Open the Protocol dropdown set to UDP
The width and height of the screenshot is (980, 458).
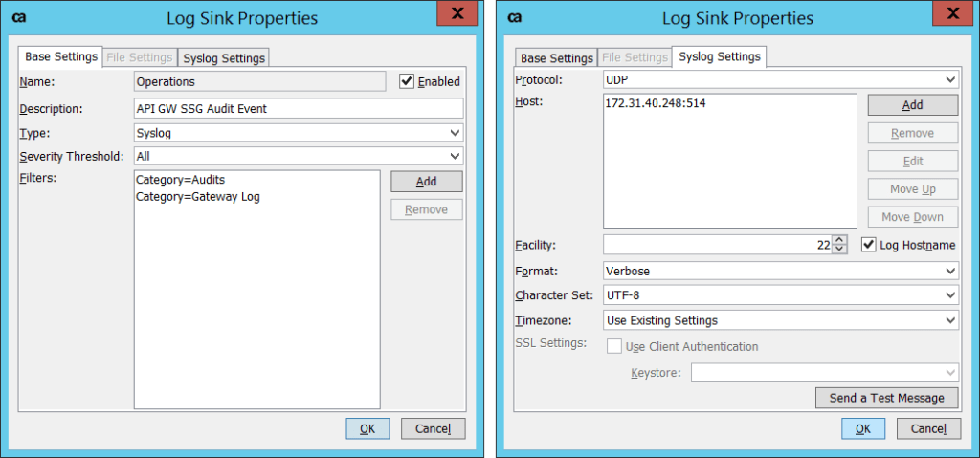pos(780,79)
